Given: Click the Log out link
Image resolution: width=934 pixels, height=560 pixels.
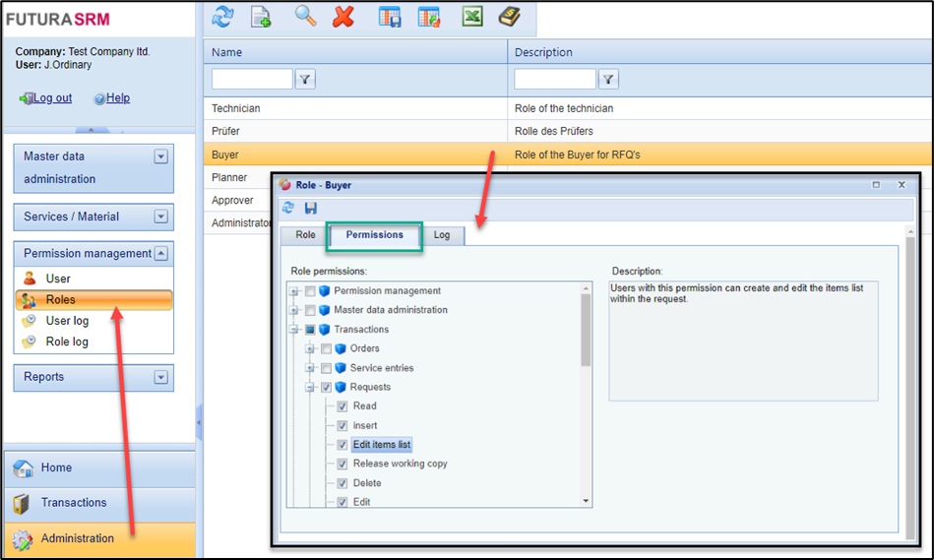Looking at the screenshot, I should coord(52,98).
